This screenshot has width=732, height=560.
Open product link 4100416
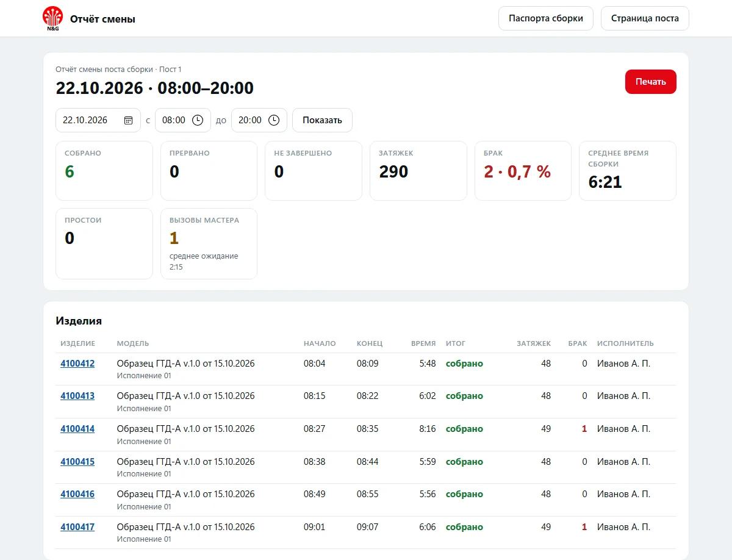coord(77,494)
